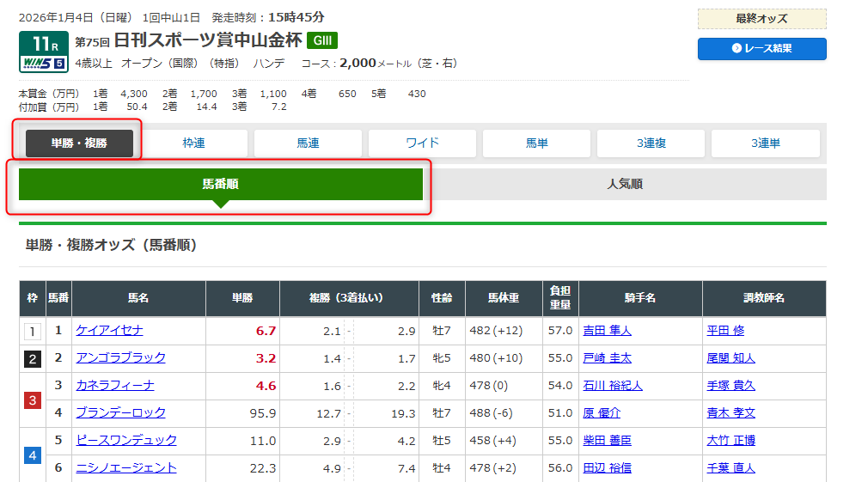The height and width of the screenshot is (482, 868).
Task: Open trainer 平田 修 page
Action: click(x=724, y=331)
